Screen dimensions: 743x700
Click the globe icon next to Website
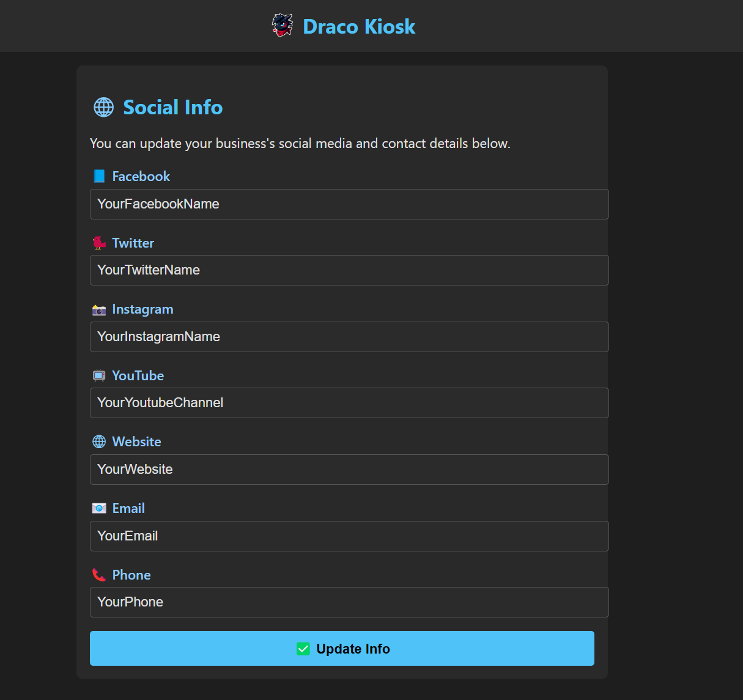99,441
